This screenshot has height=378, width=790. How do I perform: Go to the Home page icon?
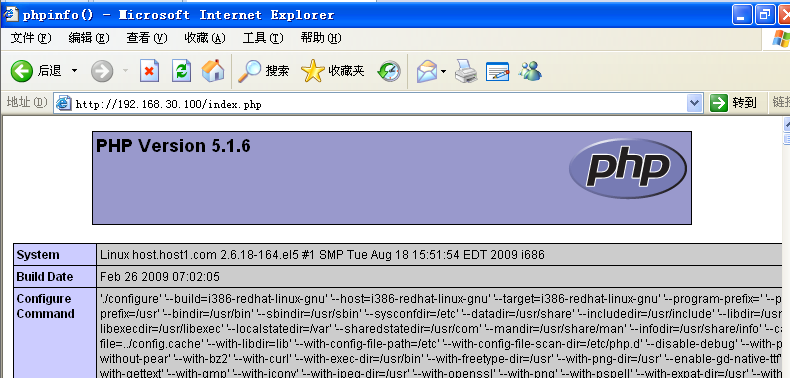coord(213,71)
